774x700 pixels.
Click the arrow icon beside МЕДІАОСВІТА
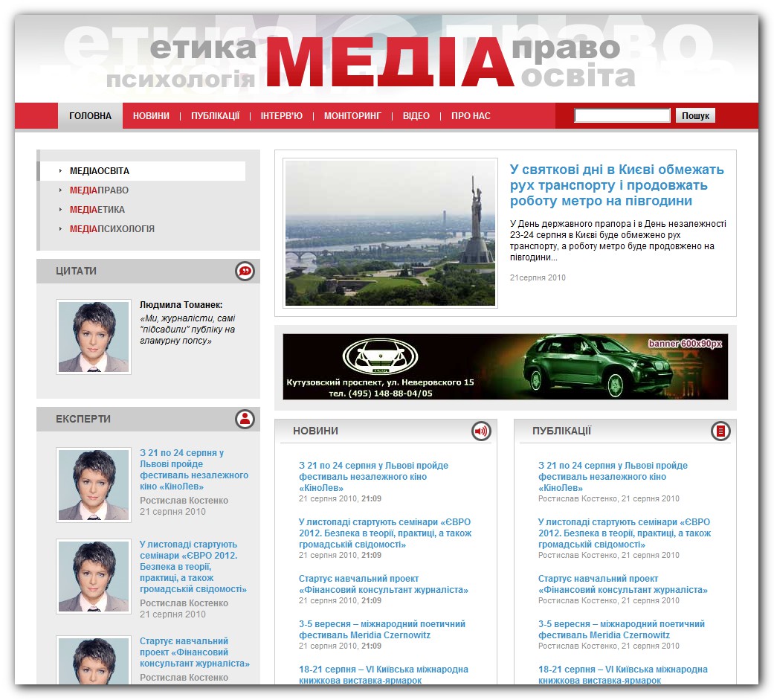tap(62, 170)
